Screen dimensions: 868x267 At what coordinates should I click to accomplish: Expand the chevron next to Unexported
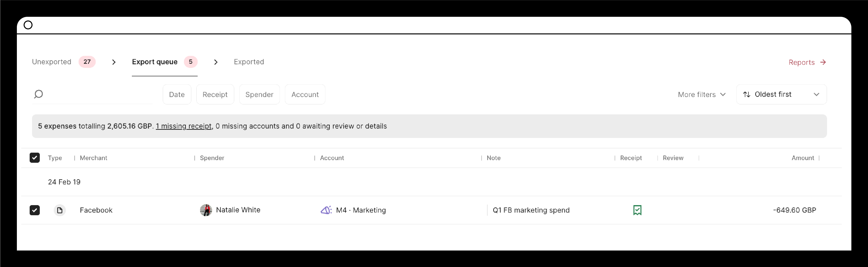point(114,62)
